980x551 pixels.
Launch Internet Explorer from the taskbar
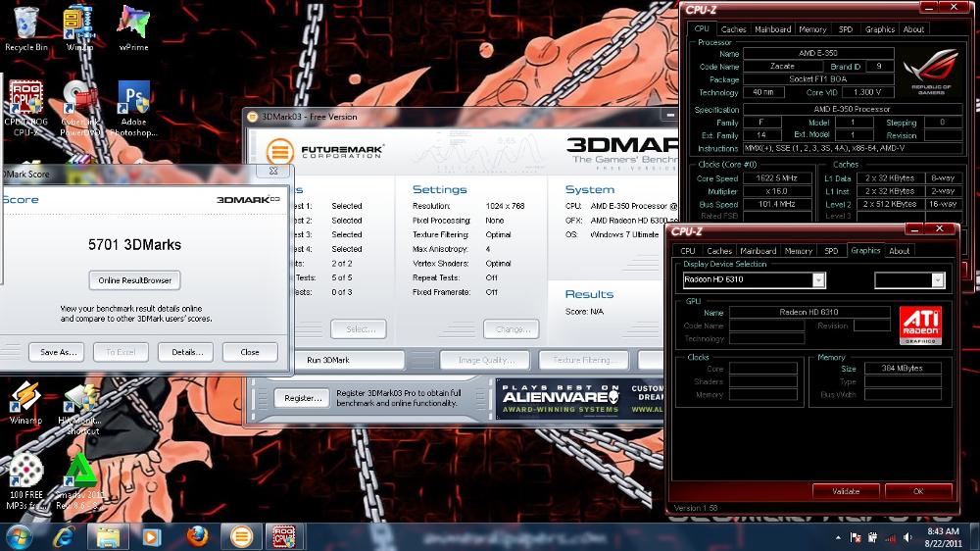[65, 537]
